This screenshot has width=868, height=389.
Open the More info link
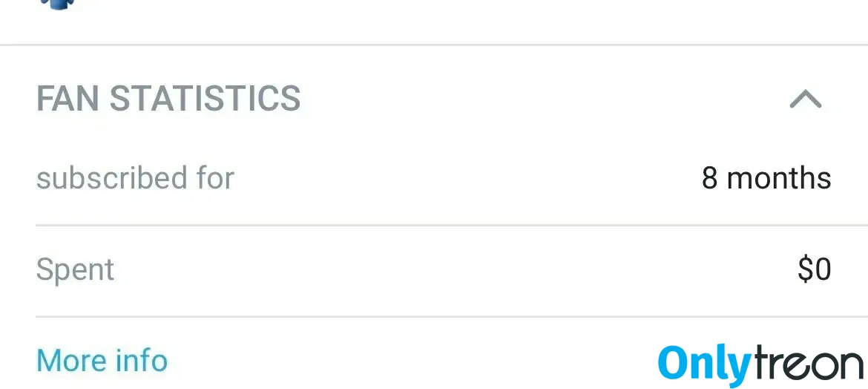102,360
